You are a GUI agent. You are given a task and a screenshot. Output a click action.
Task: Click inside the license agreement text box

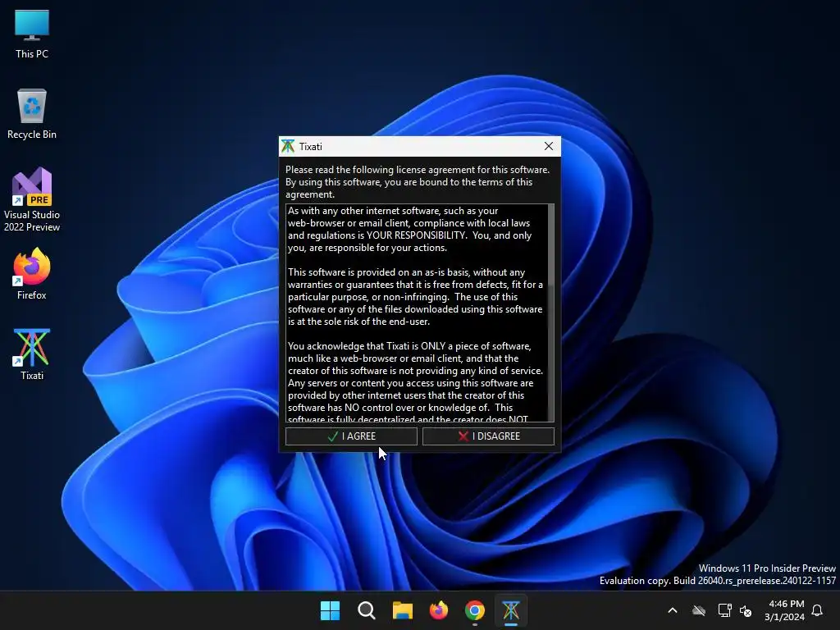[417, 313]
